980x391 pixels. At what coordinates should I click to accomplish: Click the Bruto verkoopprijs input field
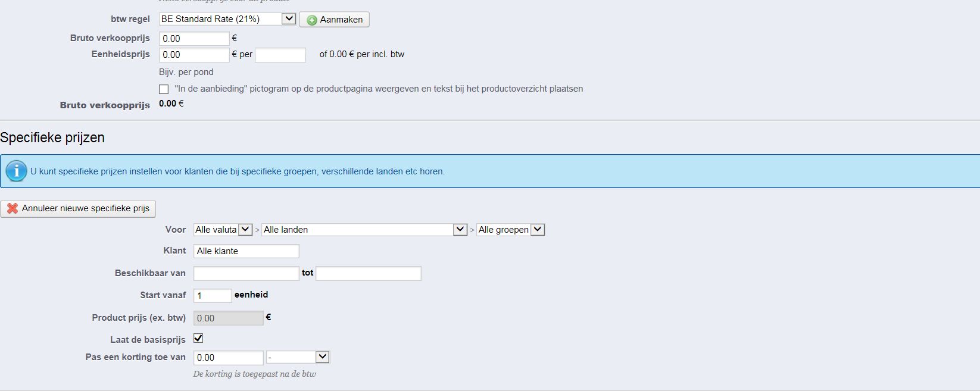[194, 39]
